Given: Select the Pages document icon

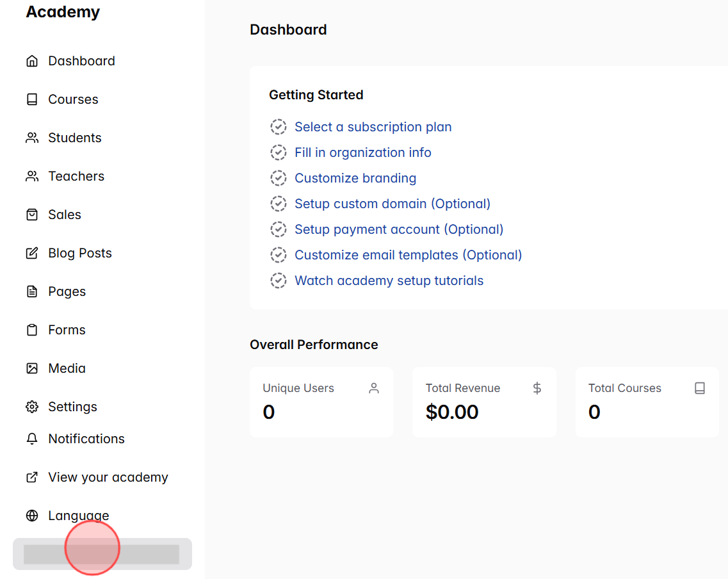Looking at the screenshot, I should pyautogui.click(x=32, y=291).
